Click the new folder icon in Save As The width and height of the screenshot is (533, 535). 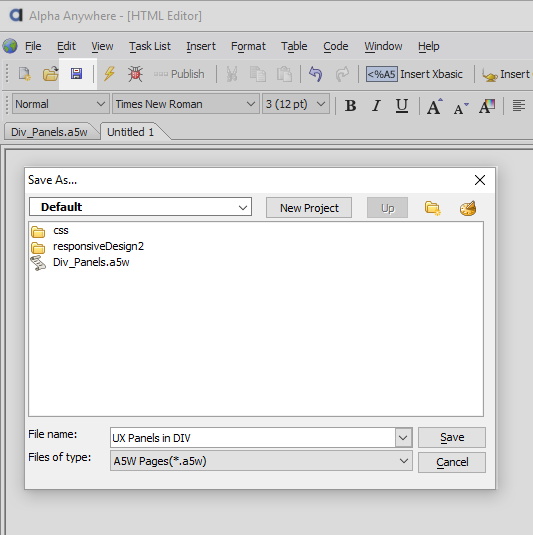click(433, 208)
